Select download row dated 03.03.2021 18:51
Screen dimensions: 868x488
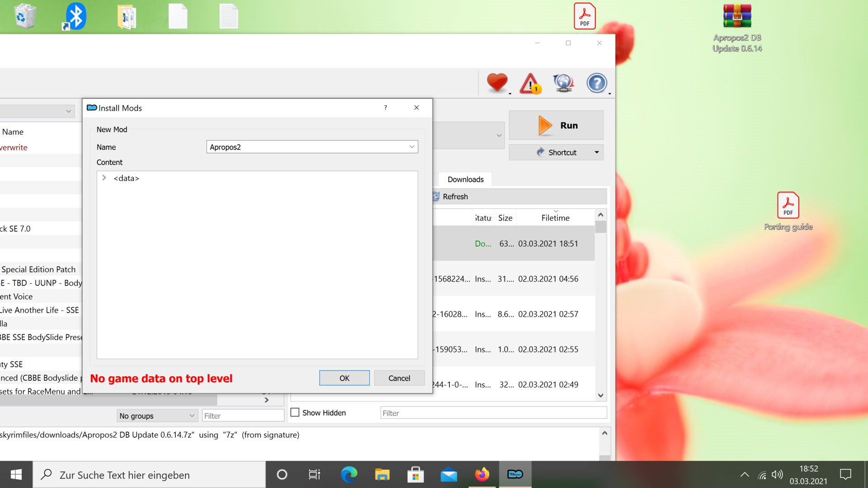coord(514,244)
